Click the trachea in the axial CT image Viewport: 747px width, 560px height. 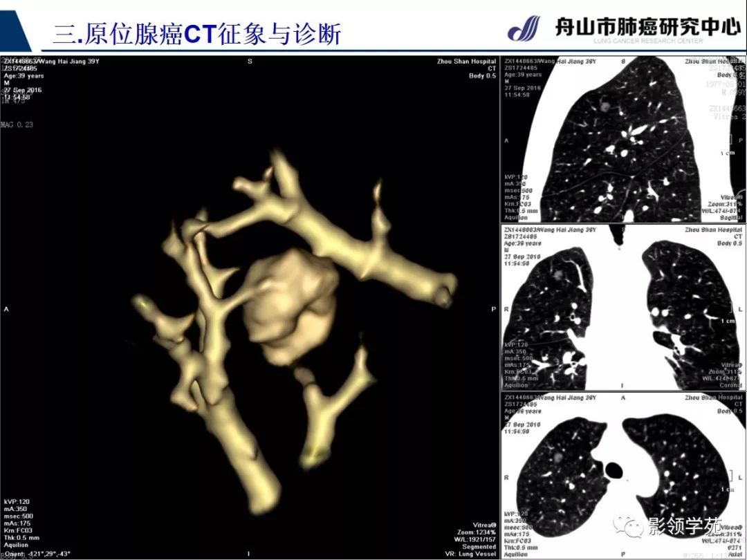[x=614, y=471]
